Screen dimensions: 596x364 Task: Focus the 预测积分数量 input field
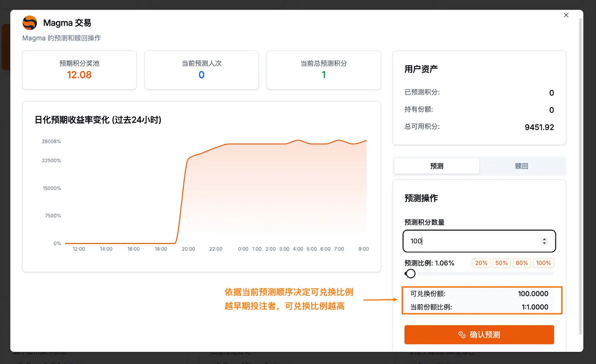pos(473,241)
